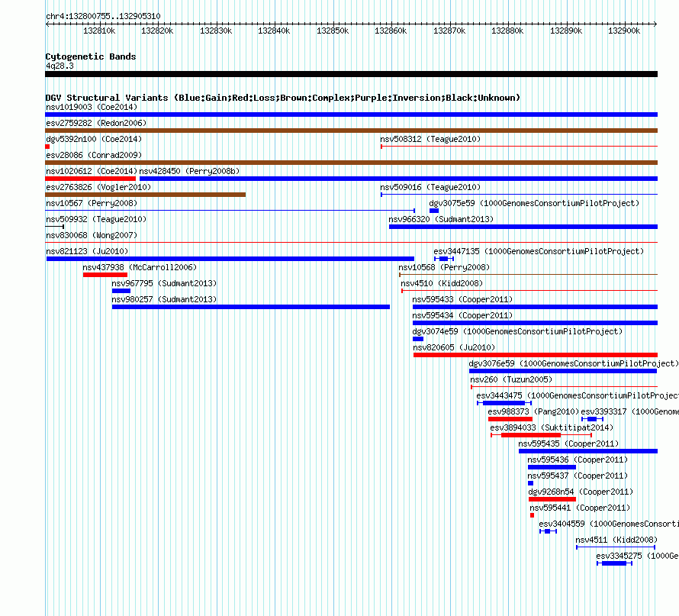Open the nsv508312 (Teague2010) variant
The width and height of the screenshot is (679, 616).
click(x=430, y=139)
